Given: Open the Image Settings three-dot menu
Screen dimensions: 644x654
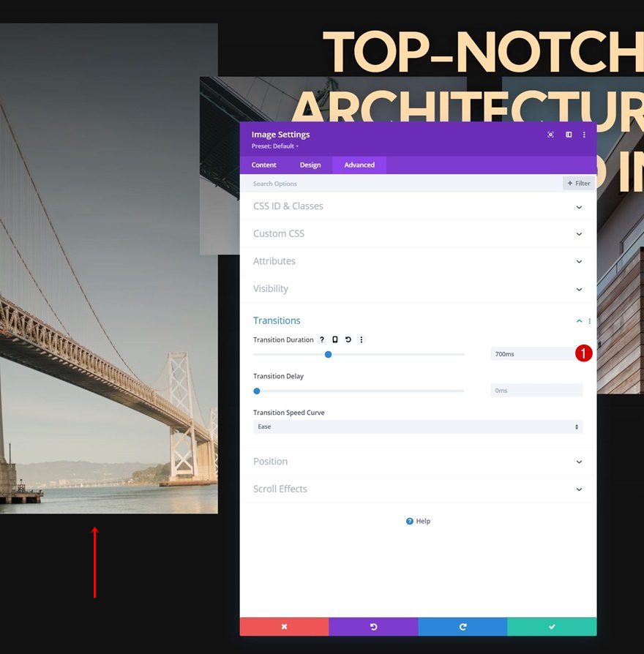Looking at the screenshot, I should click(584, 135).
